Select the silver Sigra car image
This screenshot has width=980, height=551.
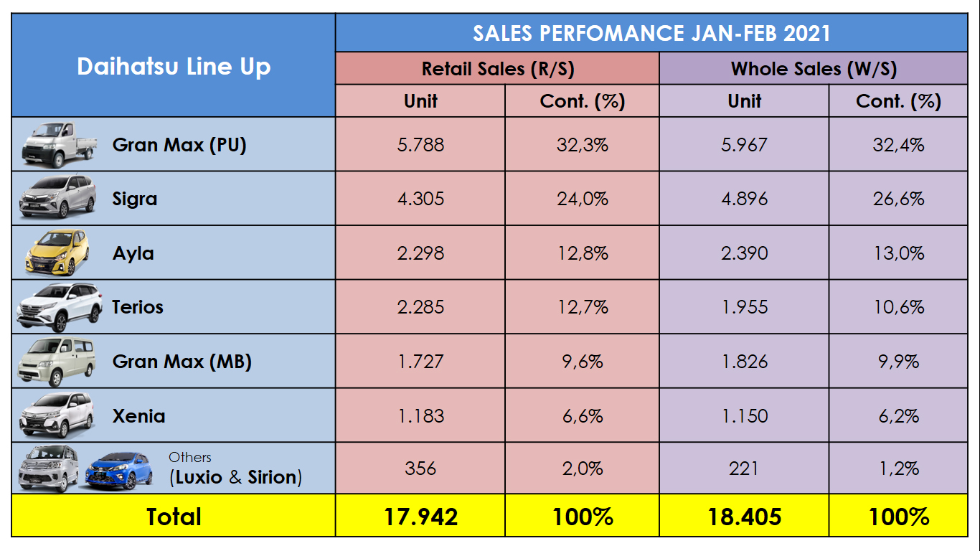tap(57, 197)
